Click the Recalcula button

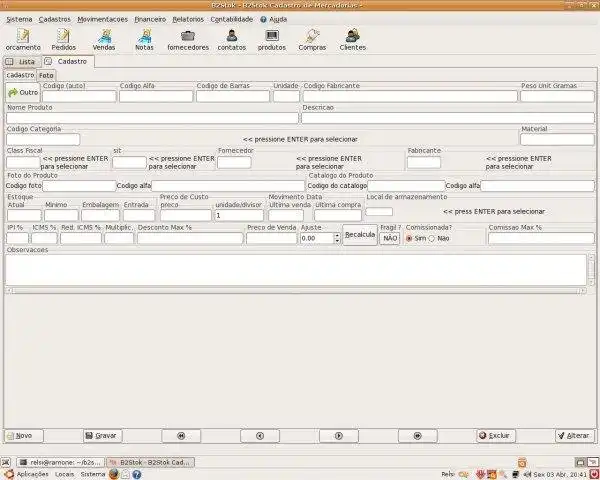coord(360,235)
